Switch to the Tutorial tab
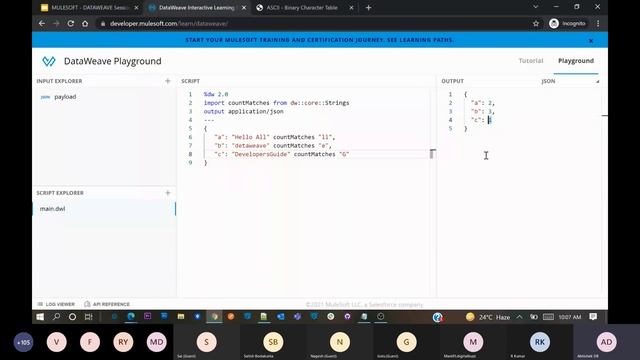This screenshot has height=360, width=640. click(531, 61)
